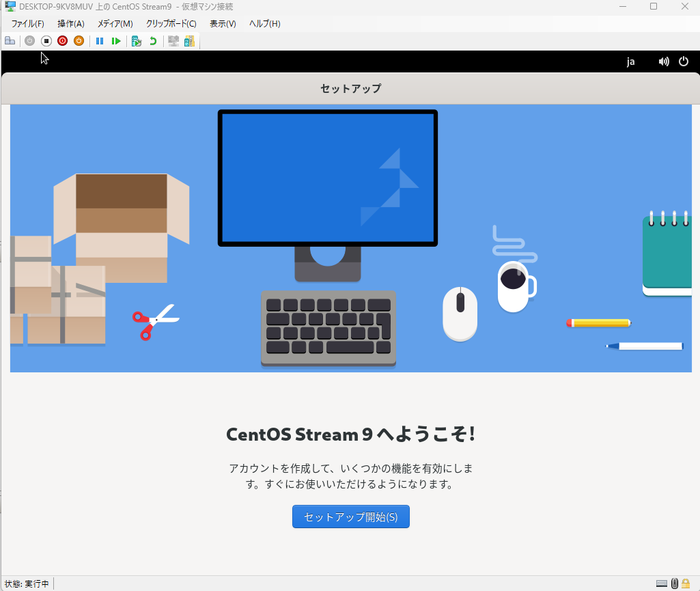Open the 操作(A) menu
This screenshot has height=591, width=700.
(70, 24)
